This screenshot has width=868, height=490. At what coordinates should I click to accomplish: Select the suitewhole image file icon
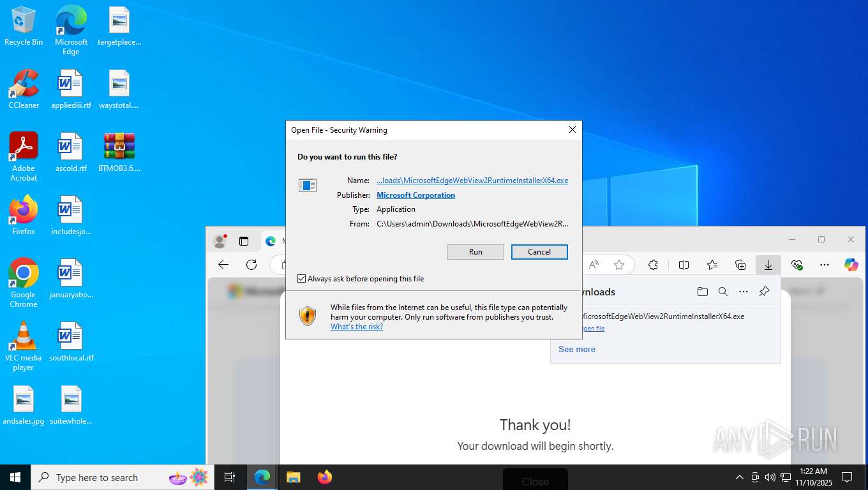[71, 405]
